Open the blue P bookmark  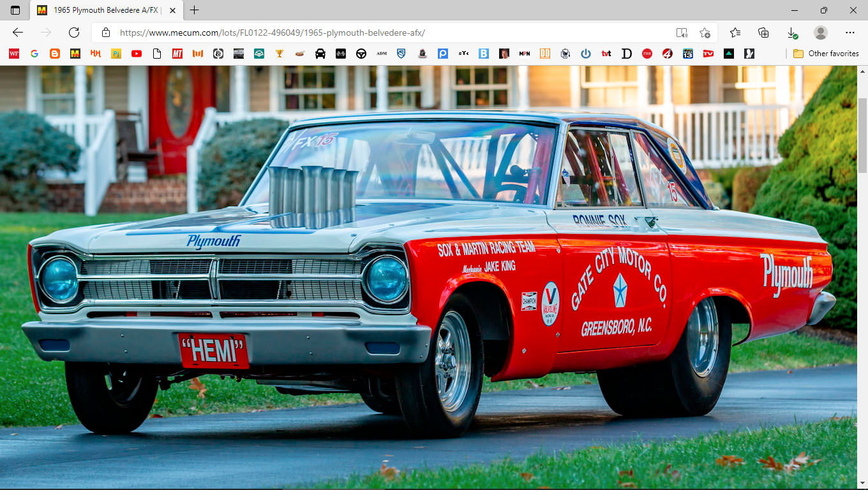[x=442, y=54]
